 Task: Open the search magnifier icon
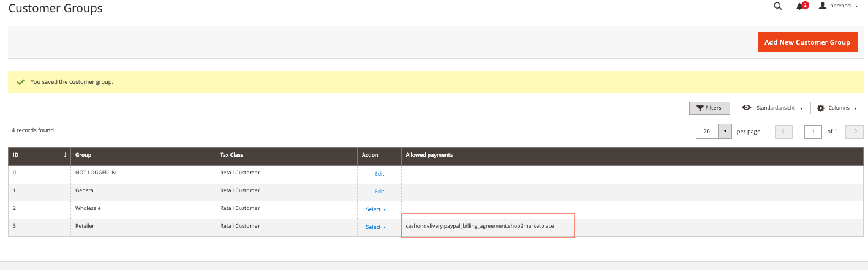coord(778,6)
